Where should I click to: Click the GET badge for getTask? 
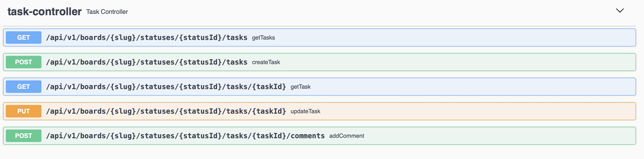tap(23, 87)
